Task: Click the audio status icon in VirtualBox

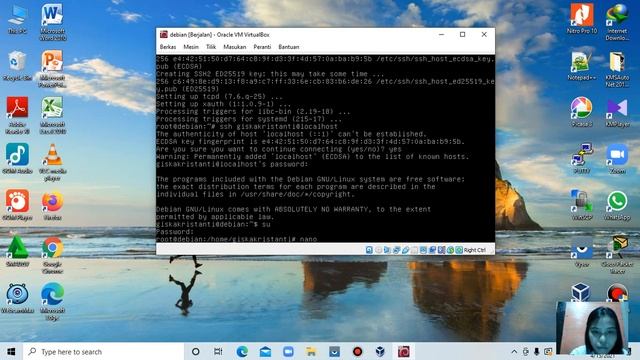Action: (x=387, y=250)
